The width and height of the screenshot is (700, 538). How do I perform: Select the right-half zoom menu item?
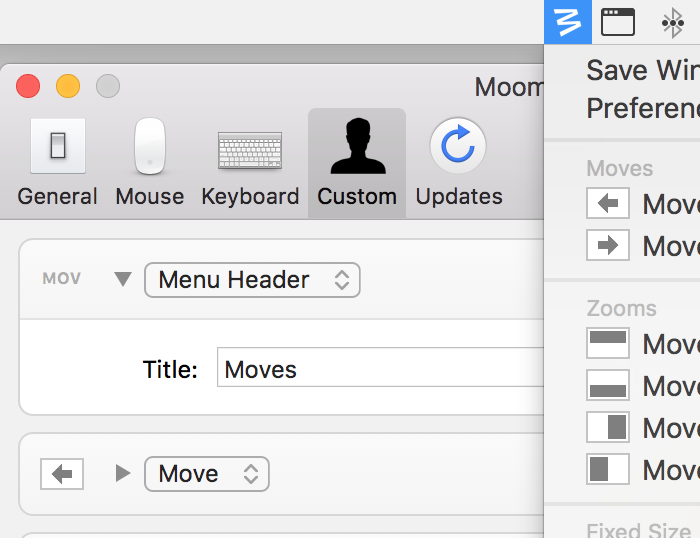click(640, 427)
